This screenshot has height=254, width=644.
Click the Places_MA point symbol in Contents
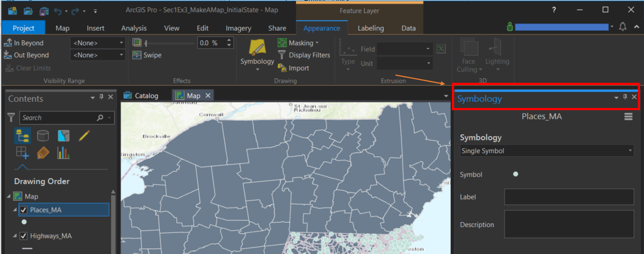(24, 222)
